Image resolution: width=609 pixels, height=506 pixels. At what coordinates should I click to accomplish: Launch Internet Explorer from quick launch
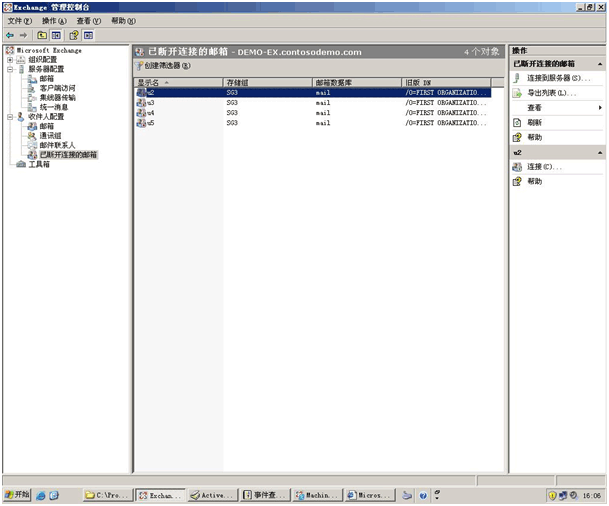point(41,496)
